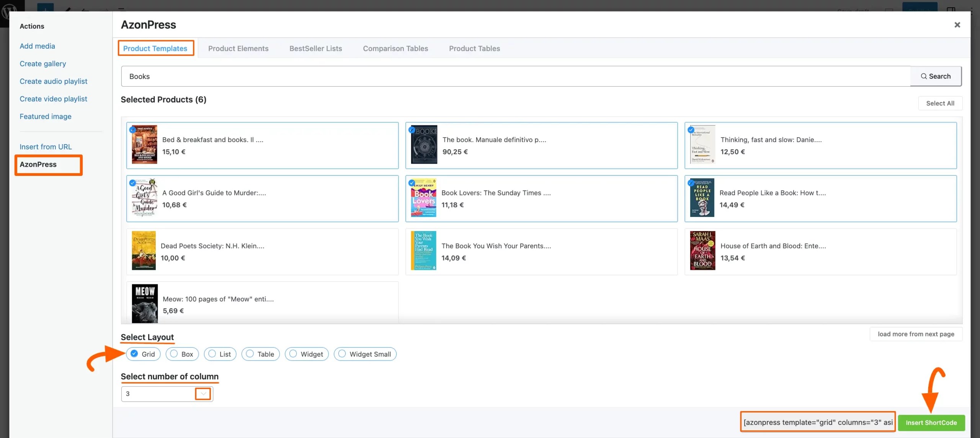
Task: Uncheck The book Manuale definitivo product
Action: tap(412, 130)
